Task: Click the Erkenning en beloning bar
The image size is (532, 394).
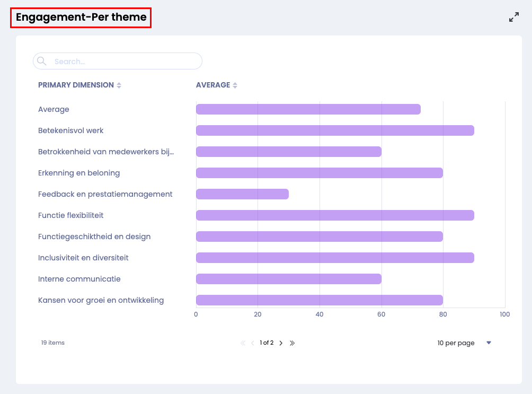Action: 319,173
